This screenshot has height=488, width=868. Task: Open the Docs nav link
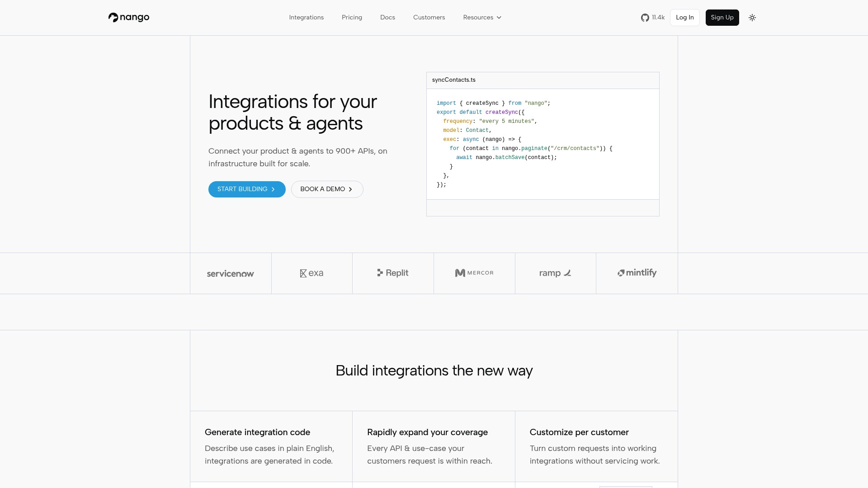[387, 18]
